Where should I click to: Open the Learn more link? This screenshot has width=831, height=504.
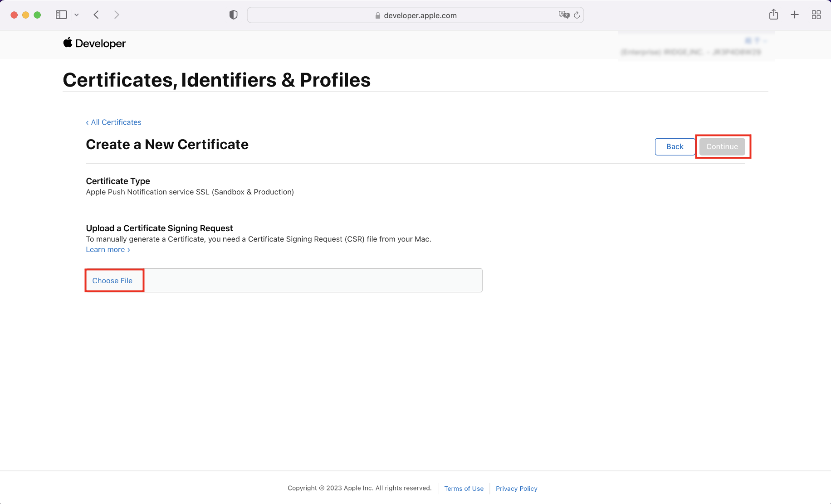coord(108,250)
